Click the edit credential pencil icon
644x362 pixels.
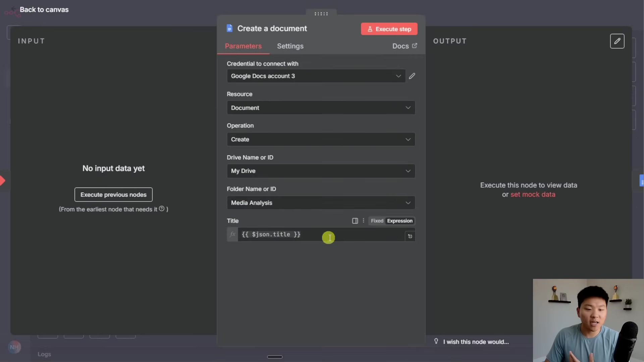(x=412, y=76)
